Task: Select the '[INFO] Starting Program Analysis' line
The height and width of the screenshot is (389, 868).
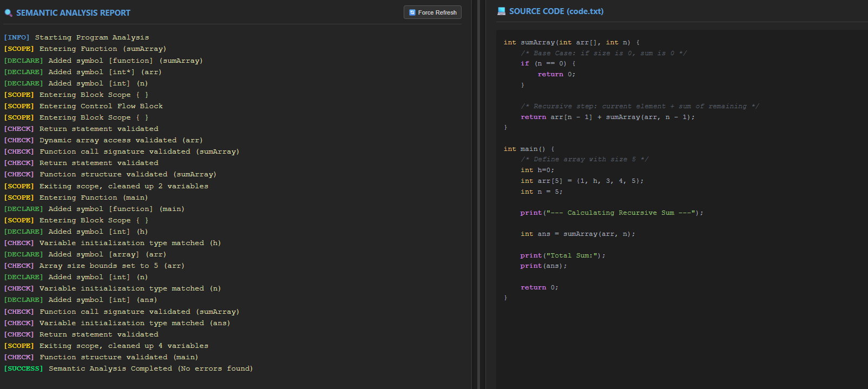Action: point(76,37)
